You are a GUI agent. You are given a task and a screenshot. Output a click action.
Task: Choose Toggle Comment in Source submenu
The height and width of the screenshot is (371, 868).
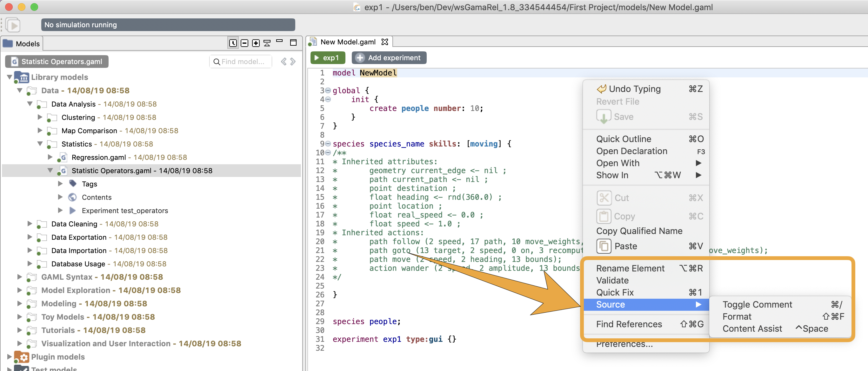tap(780, 305)
